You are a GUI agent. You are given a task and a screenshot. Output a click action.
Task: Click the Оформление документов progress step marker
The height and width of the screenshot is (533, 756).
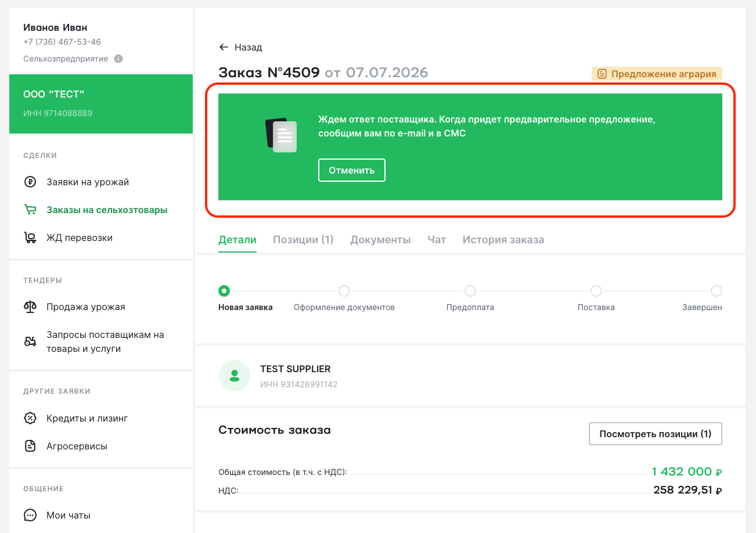click(344, 290)
